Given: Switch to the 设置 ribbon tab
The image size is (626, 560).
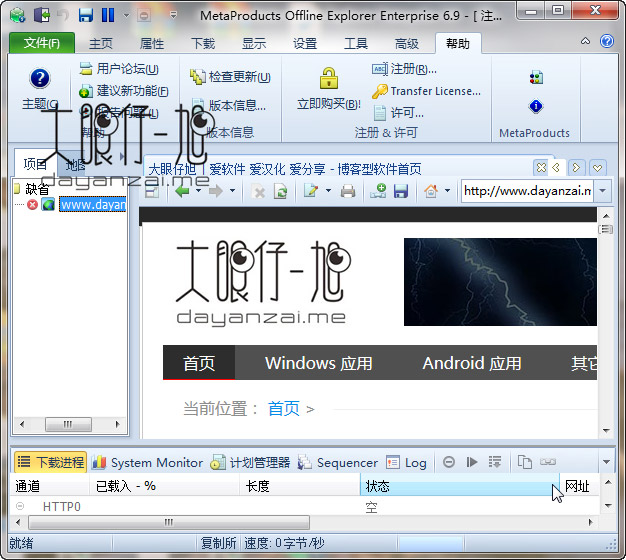Looking at the screenshot, I should (x=305, y=43).
